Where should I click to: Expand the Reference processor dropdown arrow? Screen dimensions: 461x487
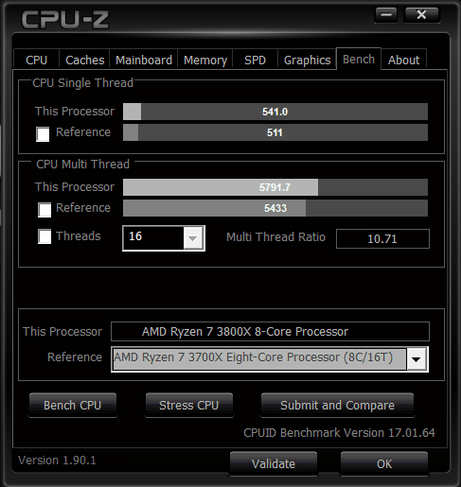coord(416,359)
